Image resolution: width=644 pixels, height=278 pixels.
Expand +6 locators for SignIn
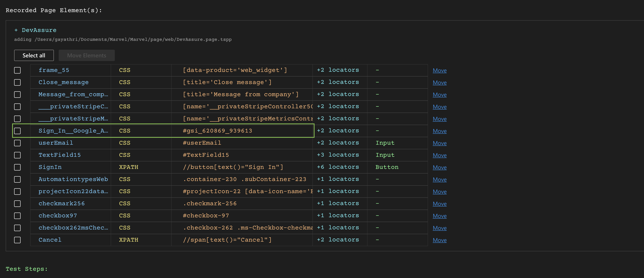coord(338,167)
